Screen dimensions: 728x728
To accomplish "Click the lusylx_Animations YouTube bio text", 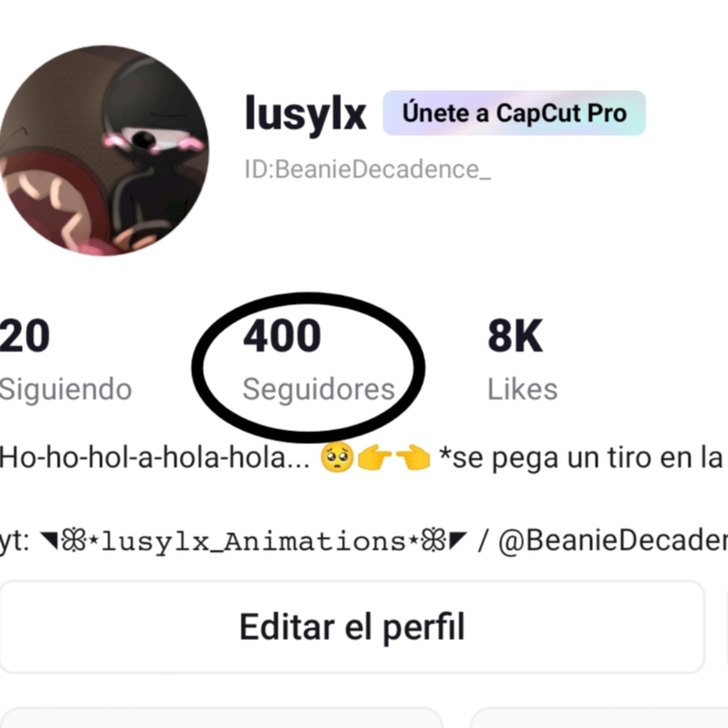I will [x=253, y=541].
